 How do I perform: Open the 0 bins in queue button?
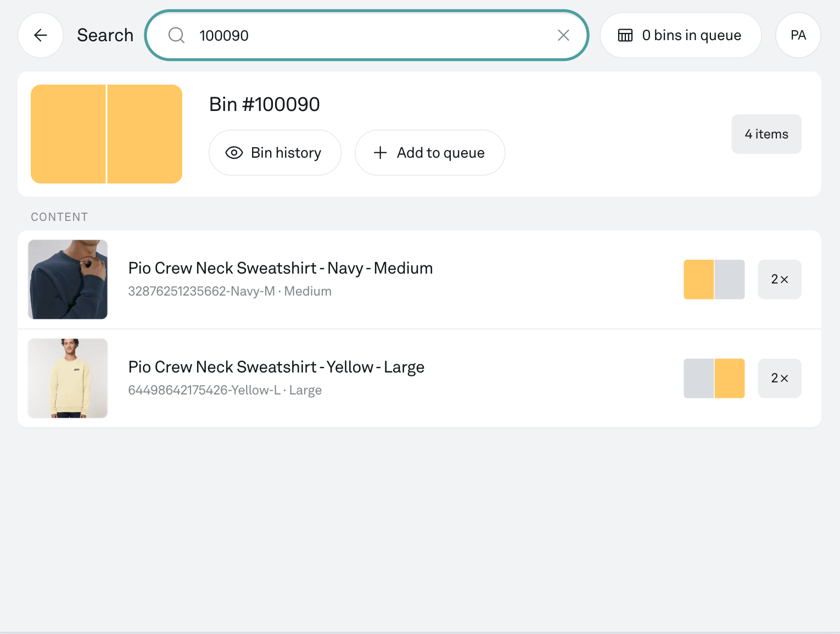681,35
